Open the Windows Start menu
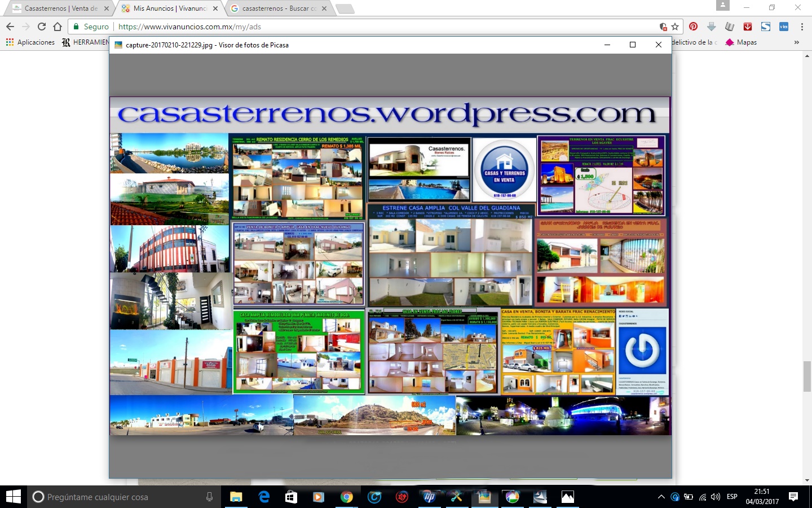Screen dimensions: 812x508 [x=14, y=497]
